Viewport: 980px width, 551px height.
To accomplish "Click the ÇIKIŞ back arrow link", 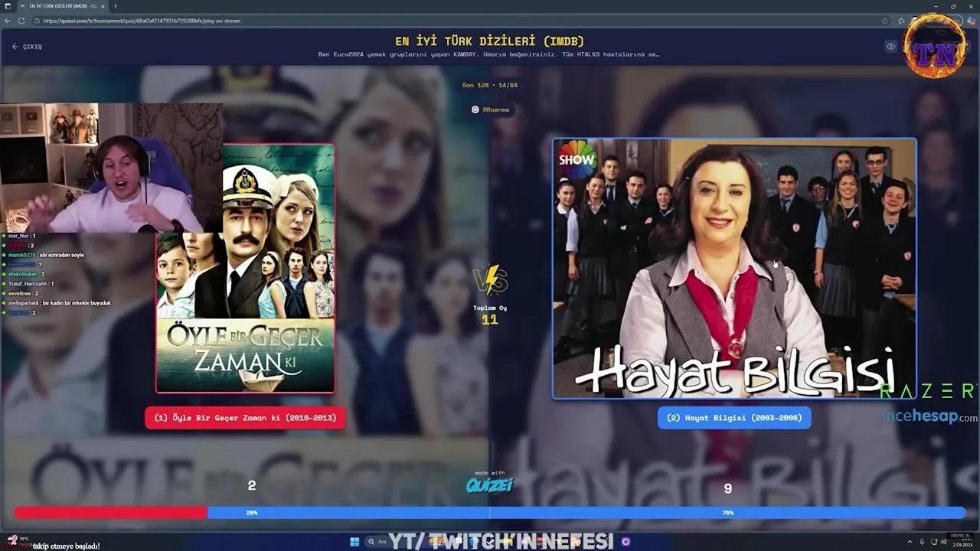I will 27,47.
